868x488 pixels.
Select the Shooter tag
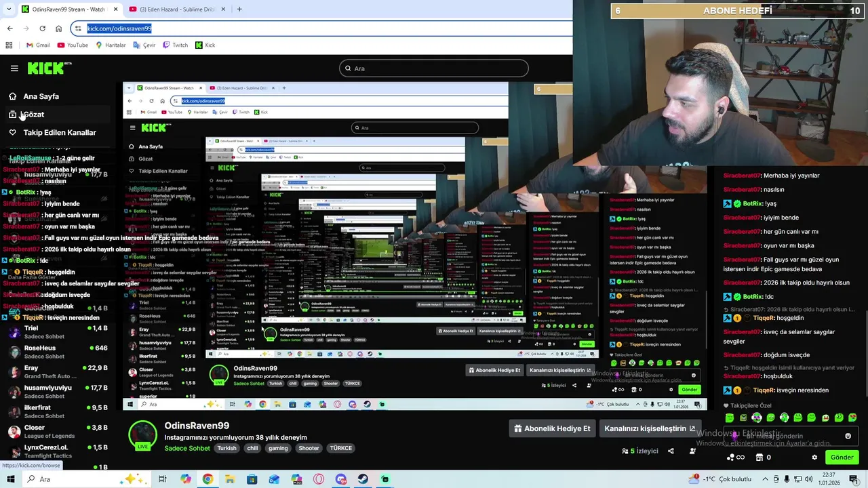pyautogui.click(x=309, y=448)
